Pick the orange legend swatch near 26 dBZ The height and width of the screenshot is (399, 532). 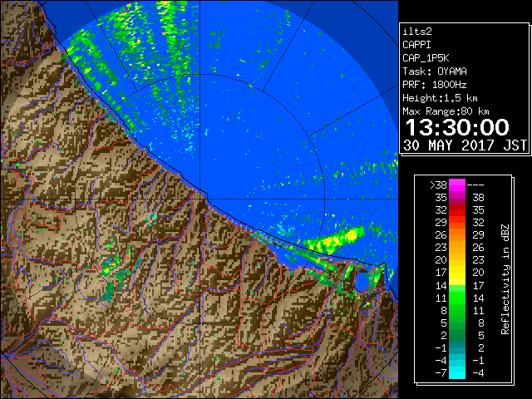pyautogui.click(x=457, y=235)
